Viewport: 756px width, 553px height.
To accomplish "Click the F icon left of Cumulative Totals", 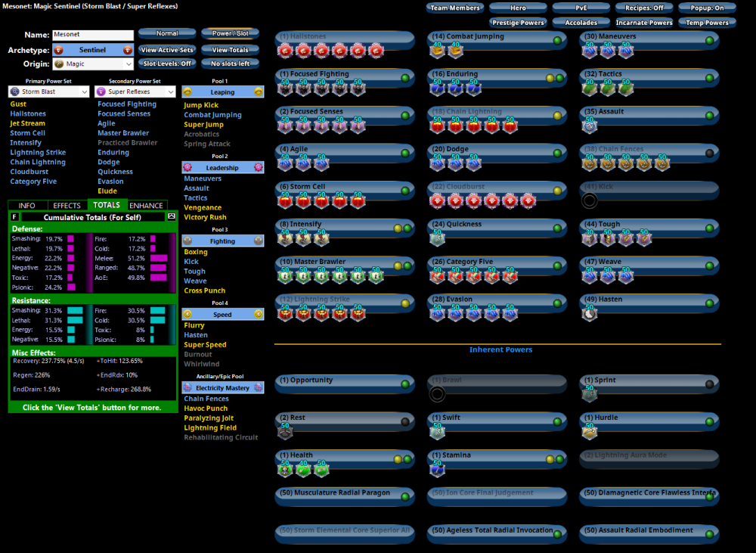I will [x=15, y=217].
